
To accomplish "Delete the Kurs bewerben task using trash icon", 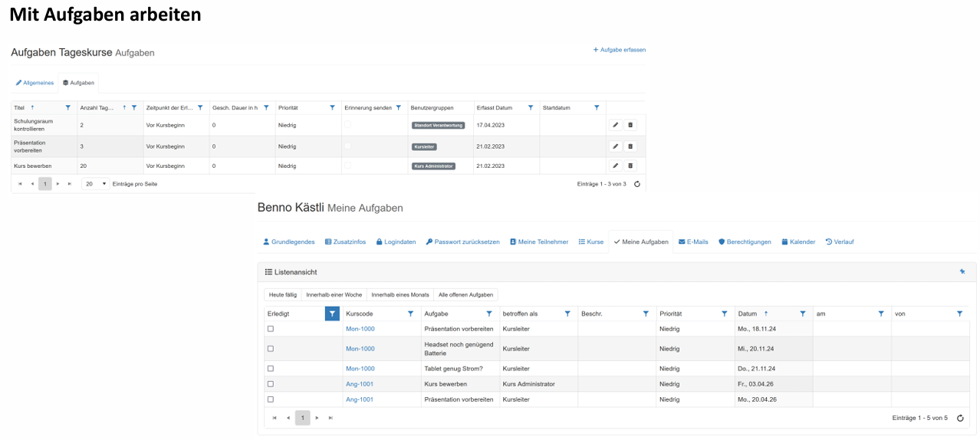I will tap(630, 166).
